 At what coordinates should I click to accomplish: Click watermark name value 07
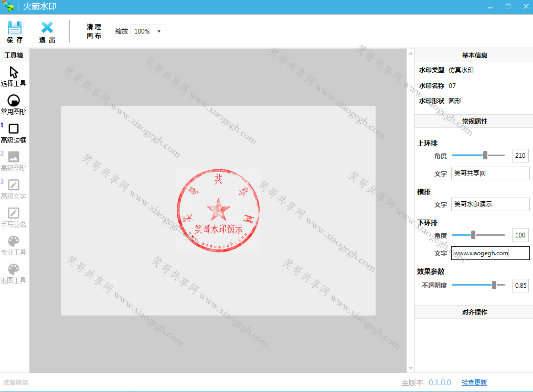coord(452,85)
